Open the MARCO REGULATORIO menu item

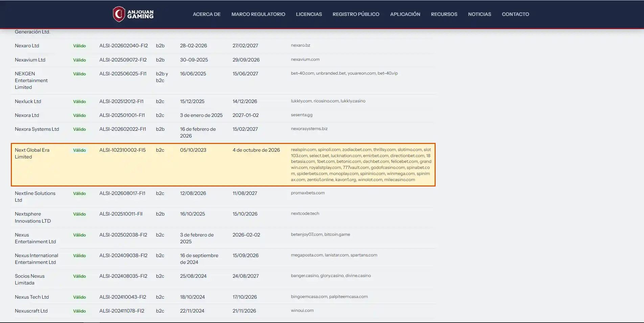pyautogui.click(x=258, y=14)
